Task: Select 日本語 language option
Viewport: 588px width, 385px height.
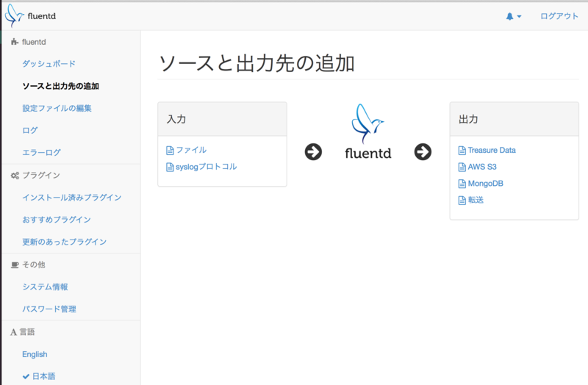Action: (x=43, y=376)
